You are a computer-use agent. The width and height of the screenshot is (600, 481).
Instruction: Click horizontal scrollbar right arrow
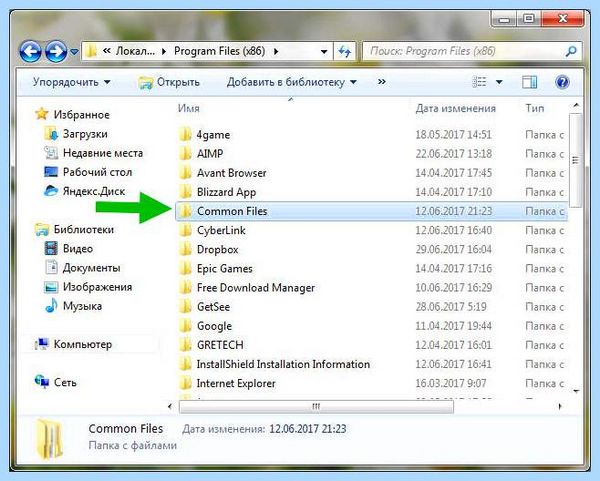[560, 406]
